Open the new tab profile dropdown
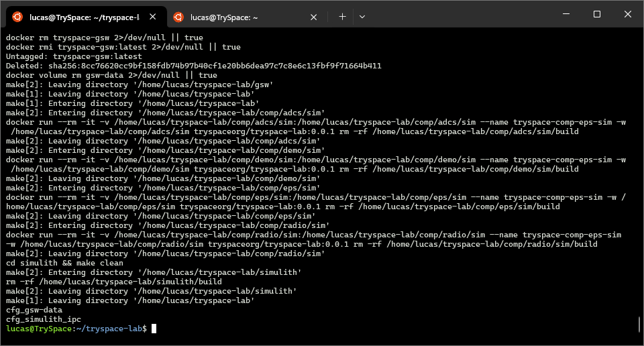Image resolution: width=644 pixels, height=346 pixels. (362, 17)
